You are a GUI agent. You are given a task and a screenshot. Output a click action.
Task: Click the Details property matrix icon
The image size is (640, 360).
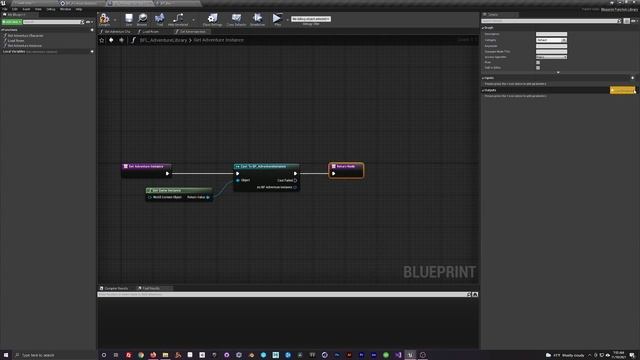627,21
